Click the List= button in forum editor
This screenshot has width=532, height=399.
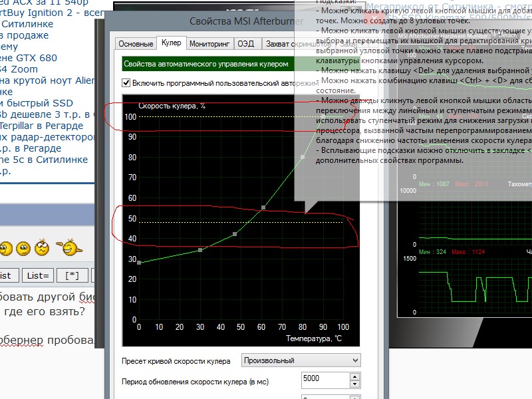pos(38,275)
